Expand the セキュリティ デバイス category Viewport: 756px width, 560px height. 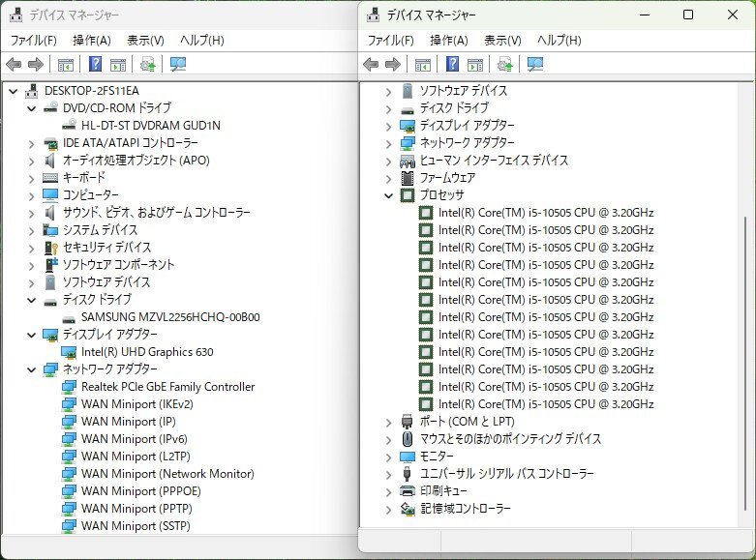pyautogui.click(x=31, y=248)
